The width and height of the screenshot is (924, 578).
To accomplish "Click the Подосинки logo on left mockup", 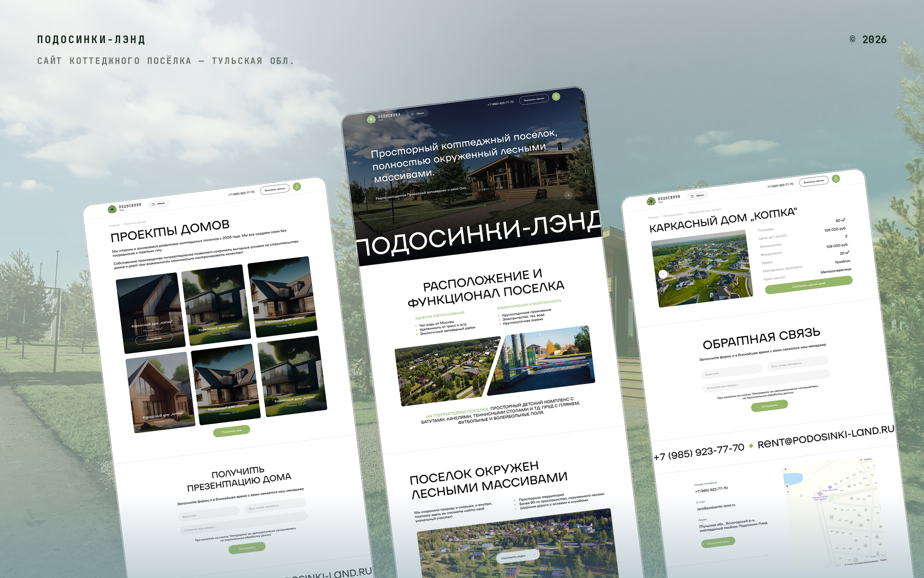I will point(124,208).
